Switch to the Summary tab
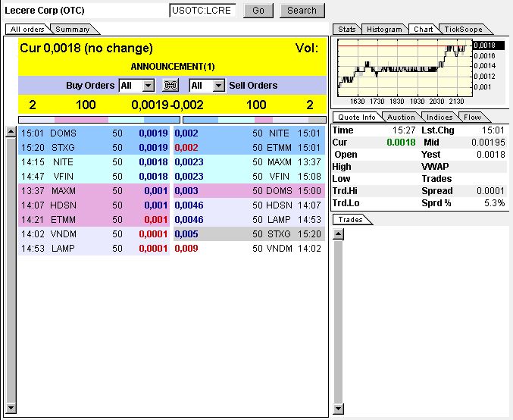The width and height of the screenshot is (513, 420). point(73,30)
